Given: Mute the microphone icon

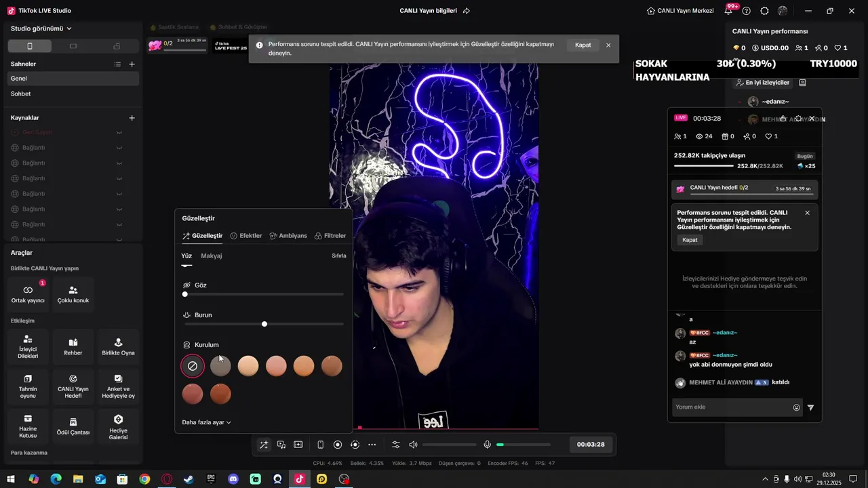Looking at the screenshot, I should (487, 445).
